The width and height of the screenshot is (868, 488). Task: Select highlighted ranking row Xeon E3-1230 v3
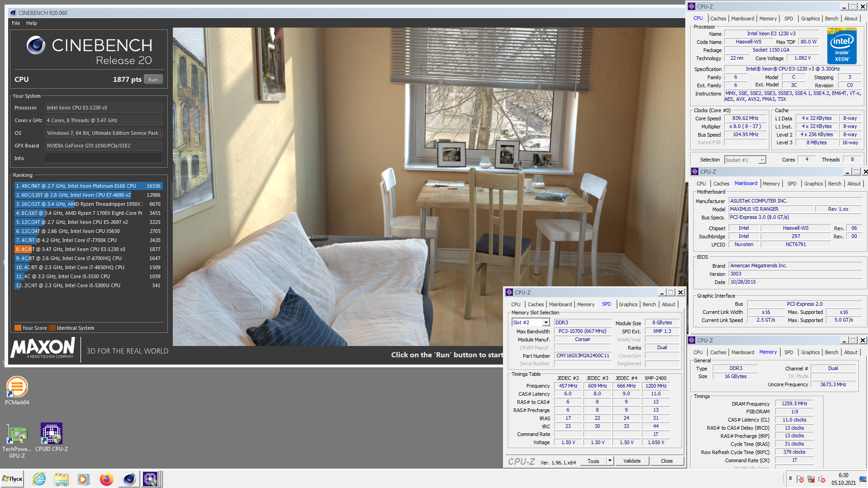88,249
